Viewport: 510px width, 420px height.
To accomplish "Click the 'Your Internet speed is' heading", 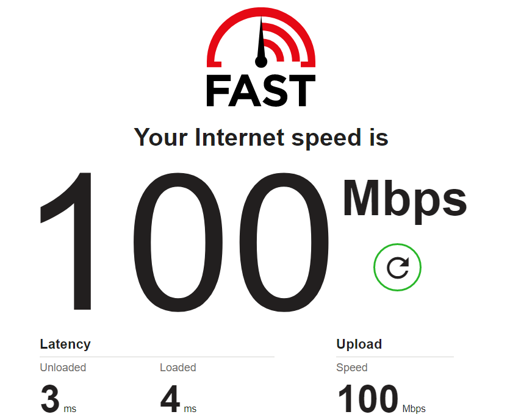I will point(261,138).
